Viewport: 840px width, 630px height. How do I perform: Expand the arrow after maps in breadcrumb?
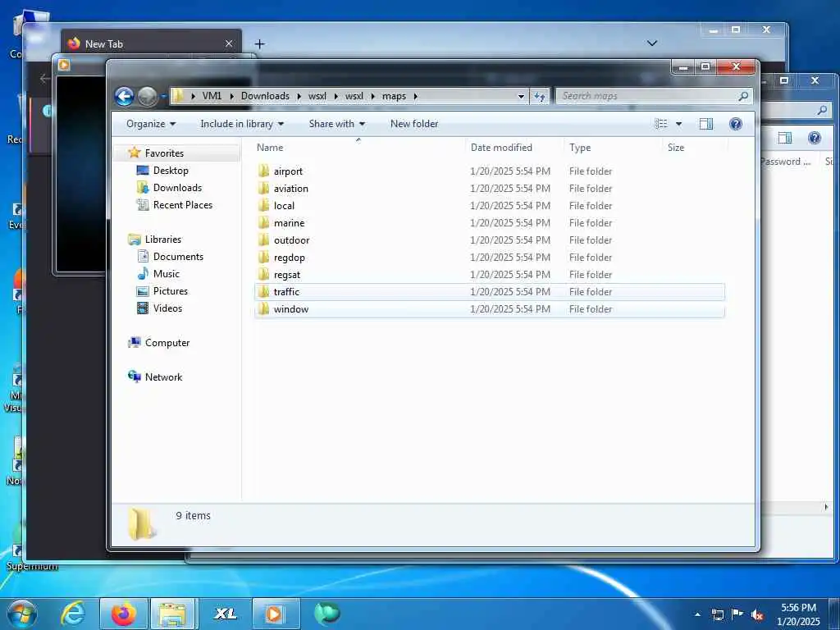click(415, 97)
